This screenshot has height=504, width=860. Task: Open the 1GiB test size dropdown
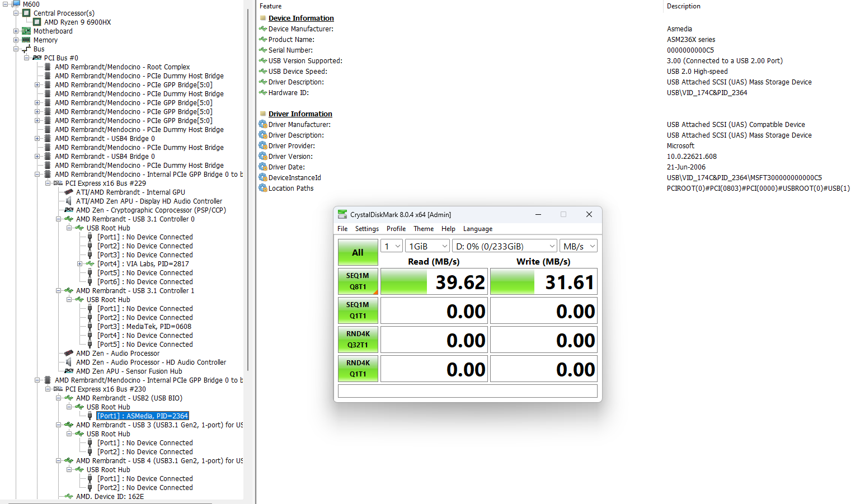point(427,246)
